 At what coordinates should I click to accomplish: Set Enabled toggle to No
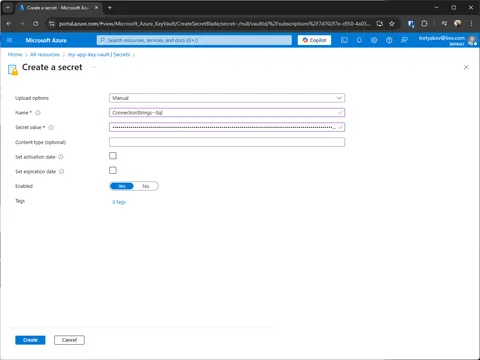coord(146,186)
